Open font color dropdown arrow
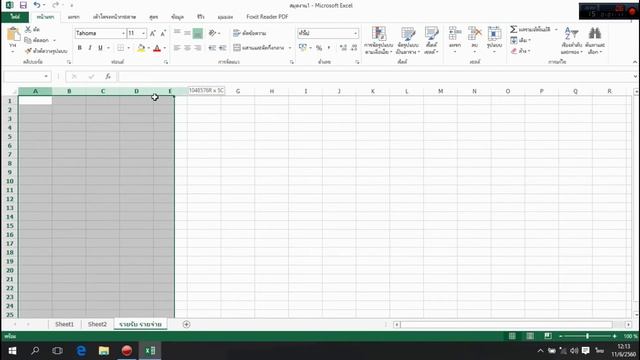Viewport: 640px width, 360px height. [165, 48]
